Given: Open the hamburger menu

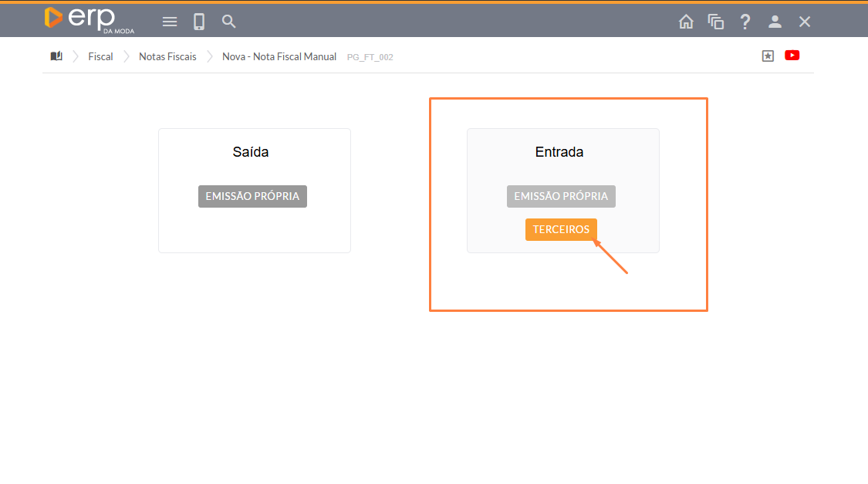Looking at the screenshot, I should (170, 22).
